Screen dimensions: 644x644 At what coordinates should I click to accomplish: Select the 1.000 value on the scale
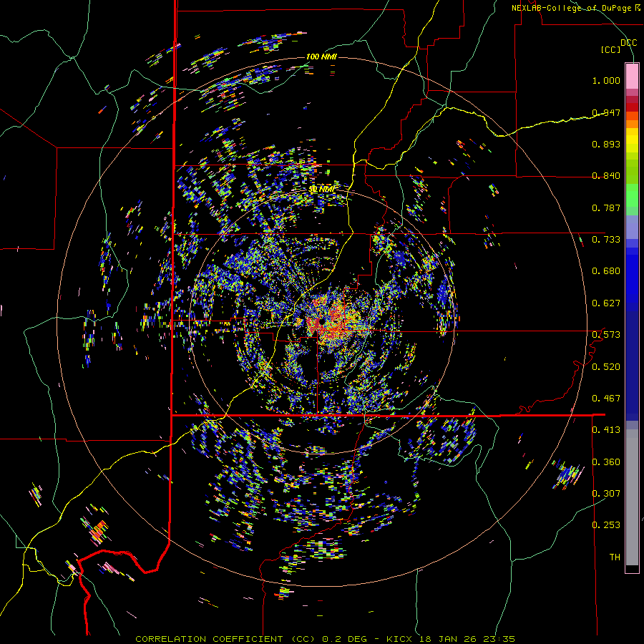pos(606,80)
